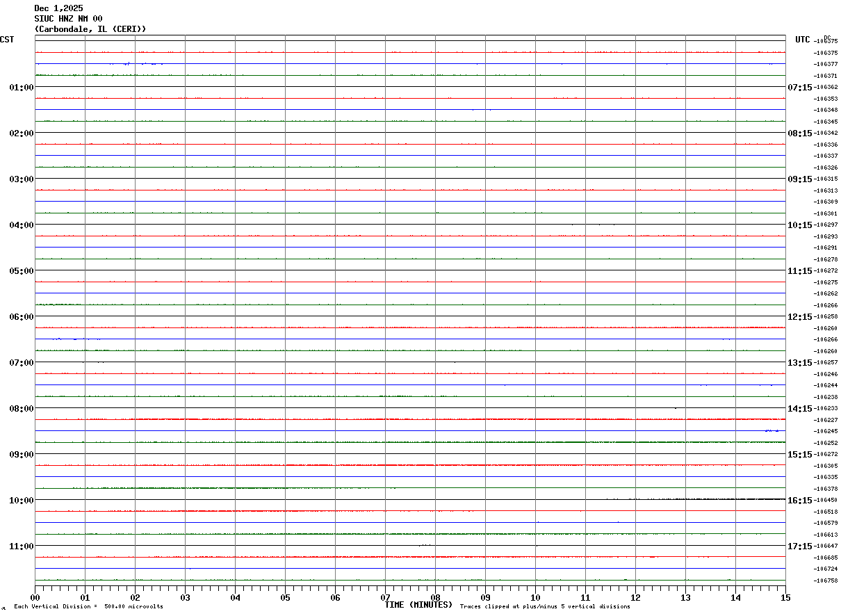Click the 07:15 UTC time label
Image resolution: width=841 pixels, height=616 pixels.
tap(800, 88)
